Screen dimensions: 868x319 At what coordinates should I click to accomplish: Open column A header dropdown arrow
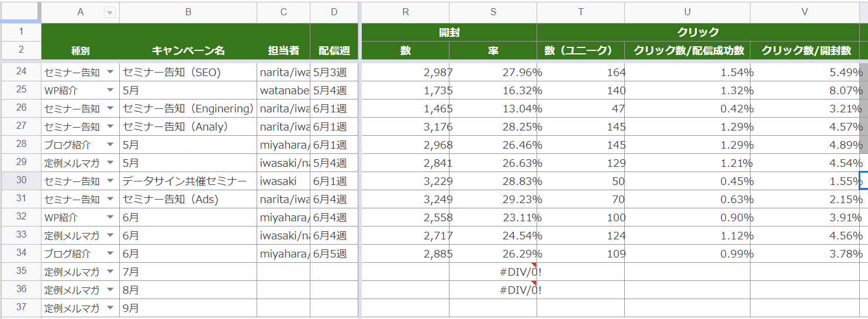point(110,13)
